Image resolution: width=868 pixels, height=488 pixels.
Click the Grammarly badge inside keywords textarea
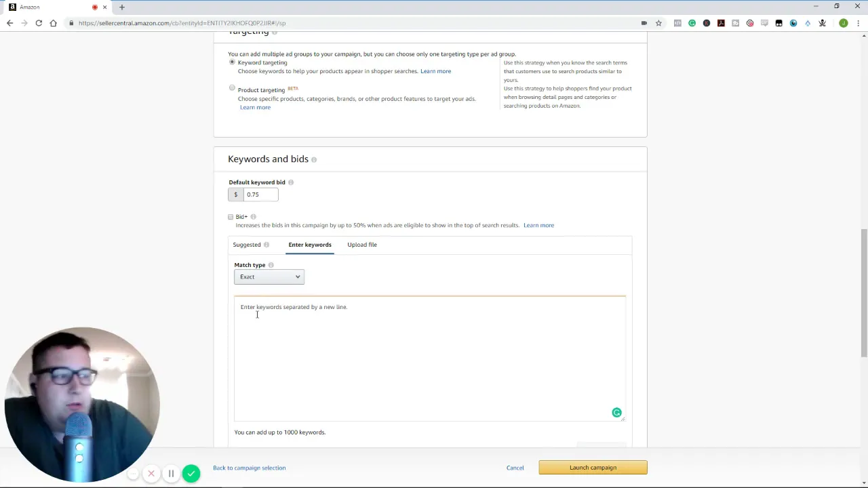616,412
